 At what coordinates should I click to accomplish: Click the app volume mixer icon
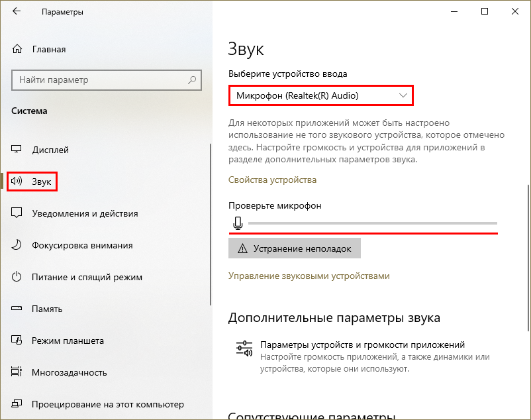point(244,348)
